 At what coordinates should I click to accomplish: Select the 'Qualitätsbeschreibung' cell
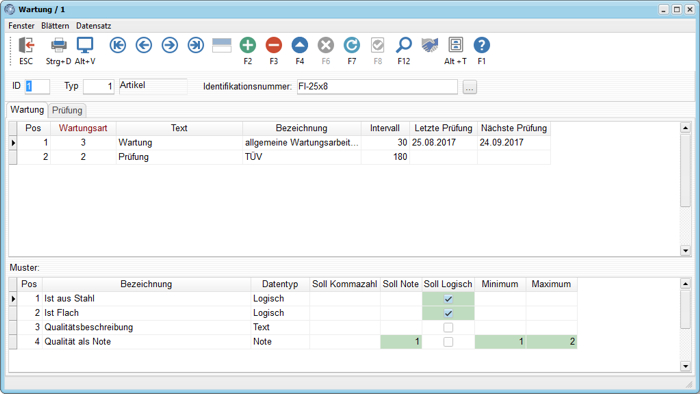pyautogui.click(x=146, y=328)
